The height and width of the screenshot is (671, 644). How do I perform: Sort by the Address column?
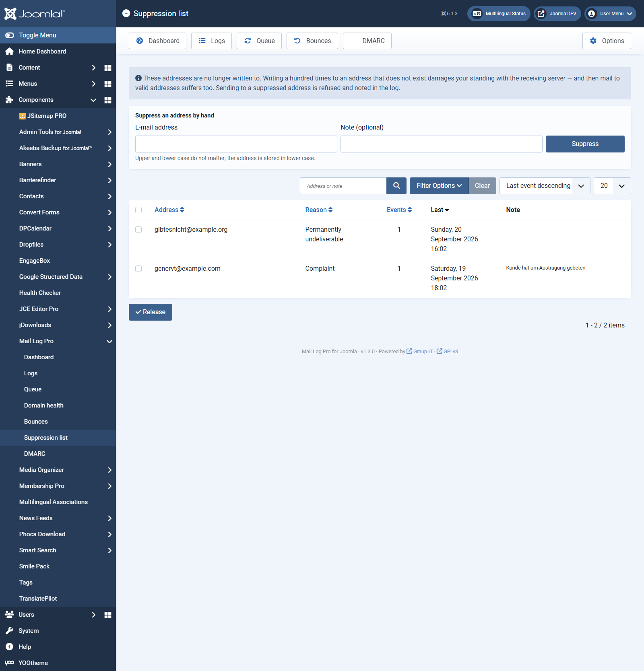(x=169, y=210)
